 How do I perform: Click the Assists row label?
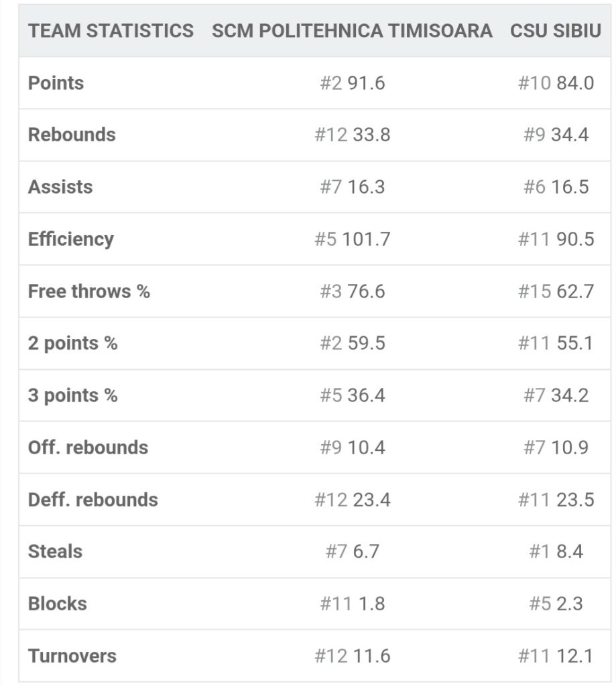[60, 187]
